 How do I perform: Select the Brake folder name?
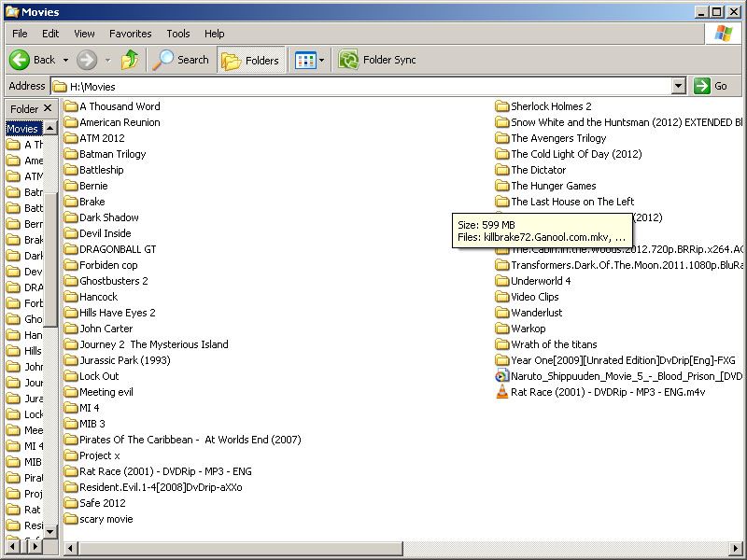pos(92,202)
